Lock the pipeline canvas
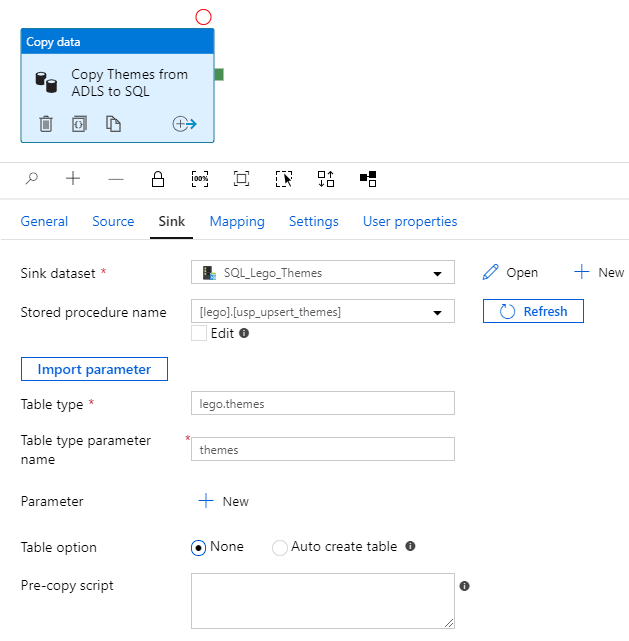The height and width of the screenshot is (641, 629). 157,179
